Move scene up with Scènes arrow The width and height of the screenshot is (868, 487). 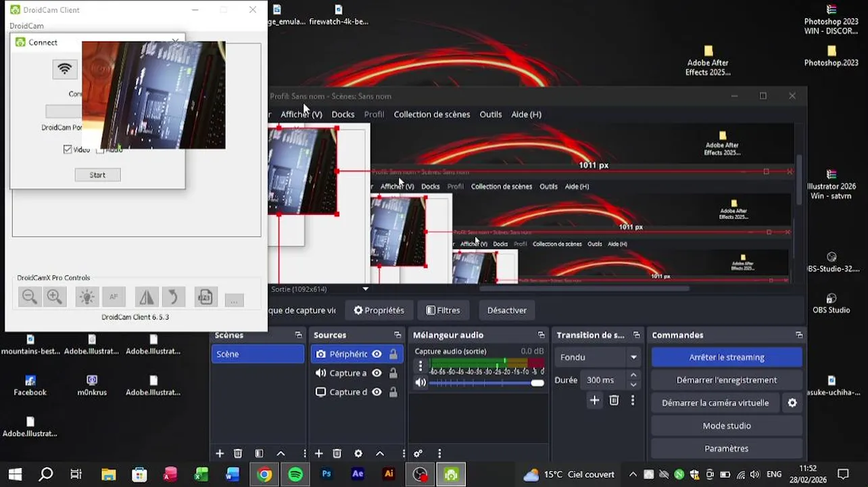click(281, 454)
